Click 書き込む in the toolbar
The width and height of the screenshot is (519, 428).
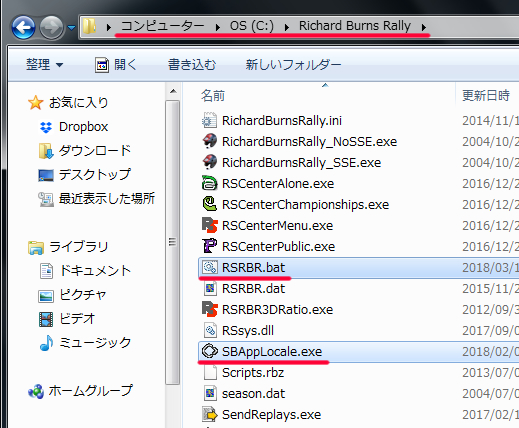[x=192, y=64]
